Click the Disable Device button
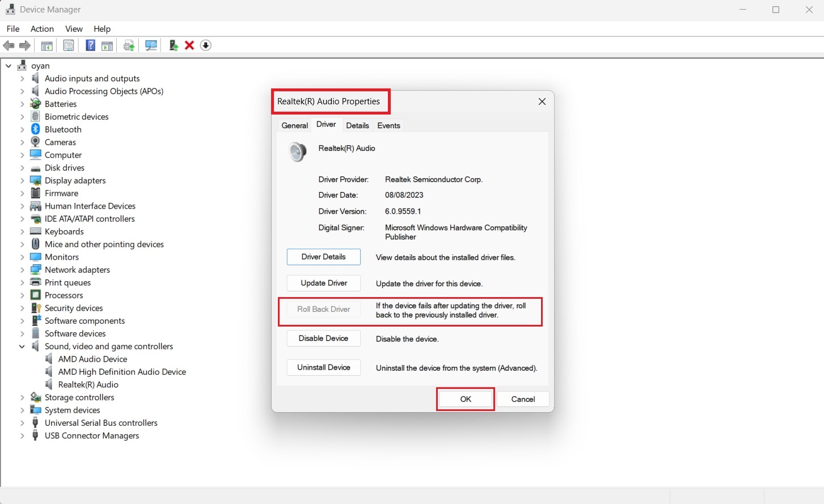 324,338
